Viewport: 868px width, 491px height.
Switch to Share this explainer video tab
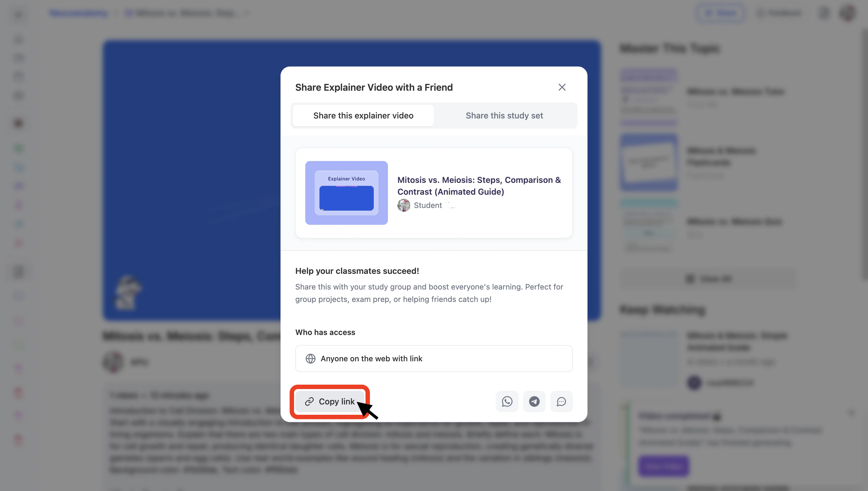[363, 115]
